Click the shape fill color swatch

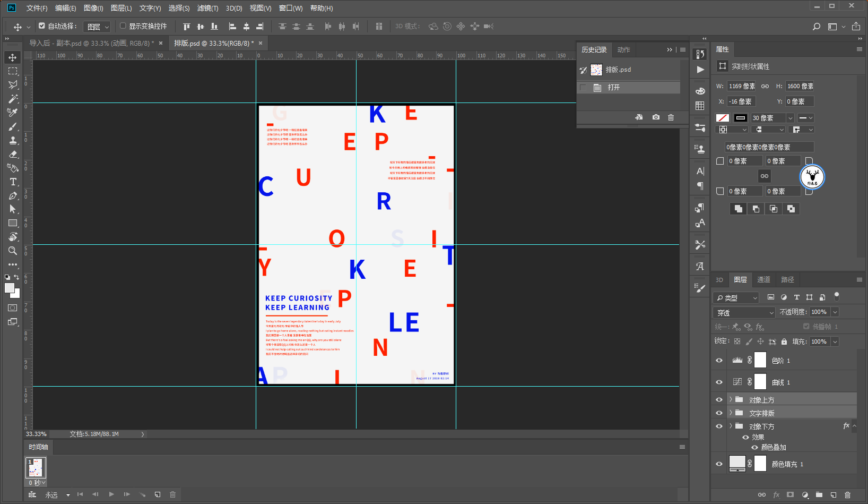[723, 118]
